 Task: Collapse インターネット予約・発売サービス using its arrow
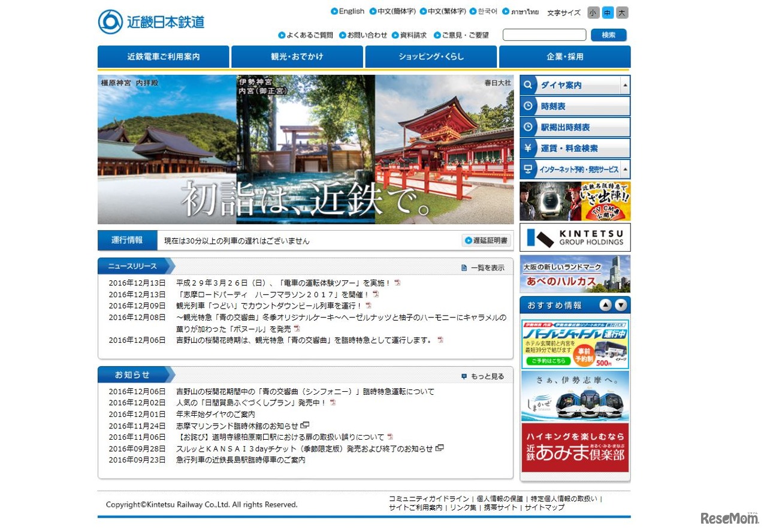[626, 169]
